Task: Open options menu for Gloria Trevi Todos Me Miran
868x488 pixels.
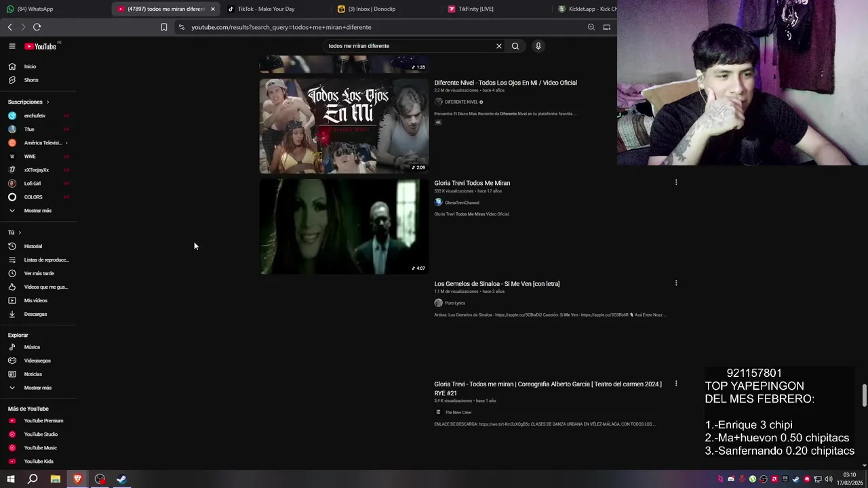Action: pos(676,182)
